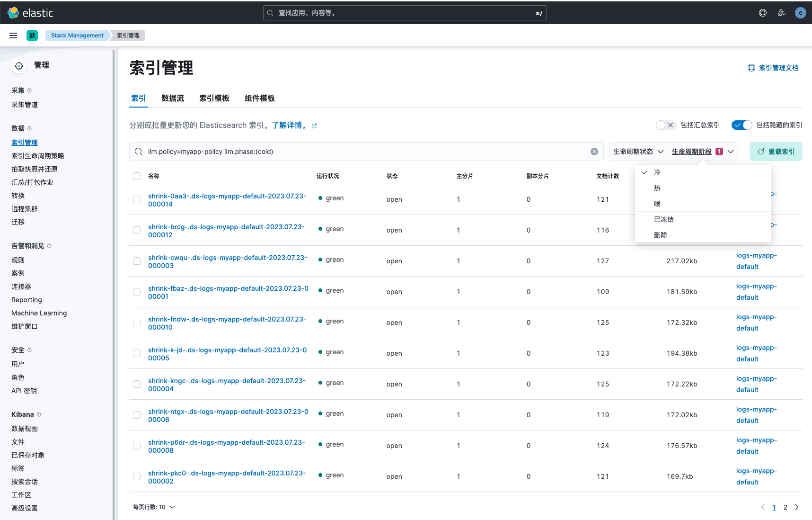Sort by the 运行状况 column header

tap(328, 176)
